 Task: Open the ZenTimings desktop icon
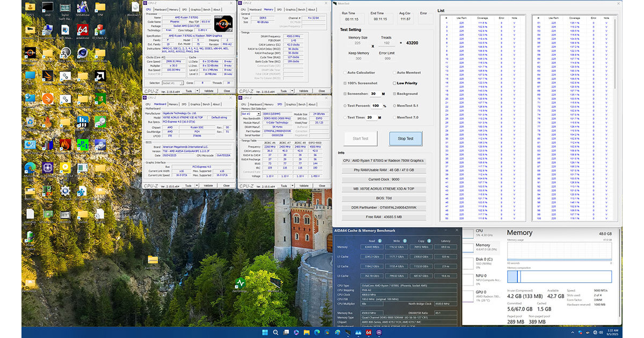point(240,283)
